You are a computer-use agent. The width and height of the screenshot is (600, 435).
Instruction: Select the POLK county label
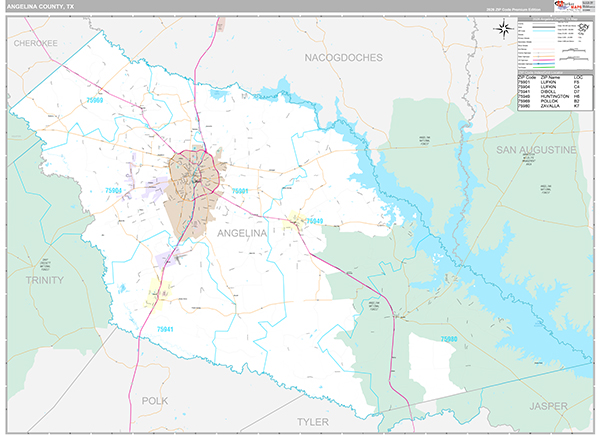[x=155, y=401]
